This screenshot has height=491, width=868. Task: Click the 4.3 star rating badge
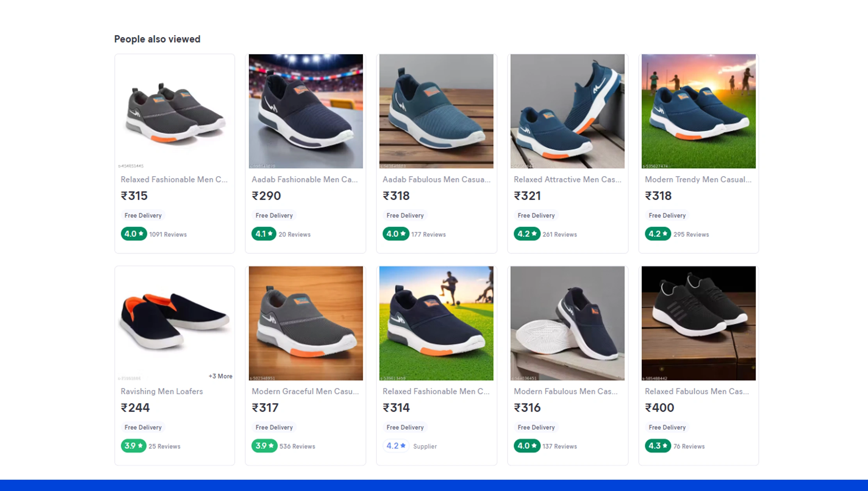(658, 446)
